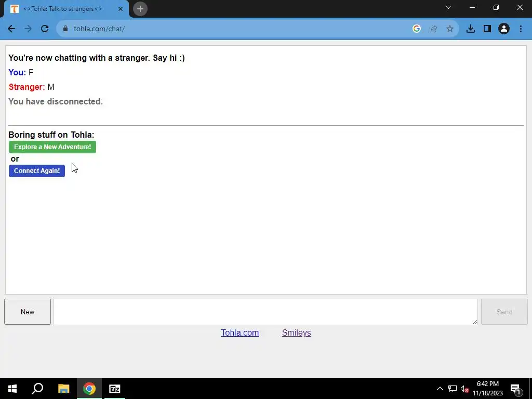Click the Chrome taskbar icon
532x399 pixels.
tap(89, 389)
